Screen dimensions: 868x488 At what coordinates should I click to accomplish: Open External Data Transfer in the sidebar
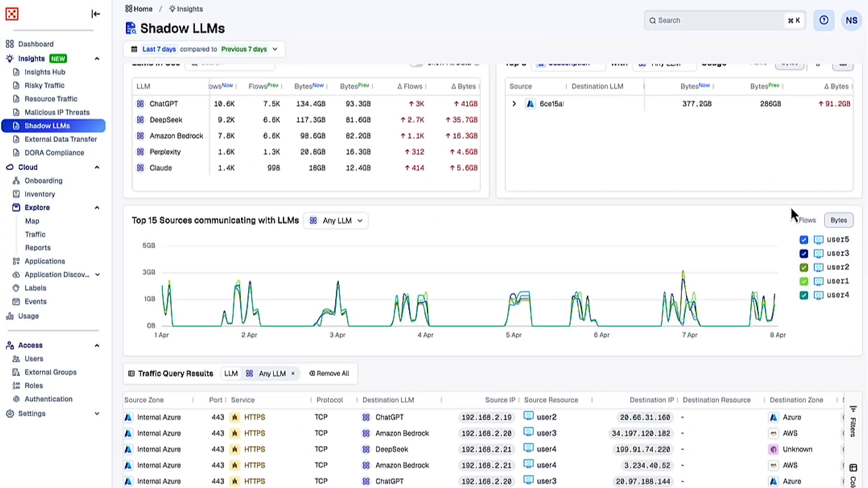(61, 139)
